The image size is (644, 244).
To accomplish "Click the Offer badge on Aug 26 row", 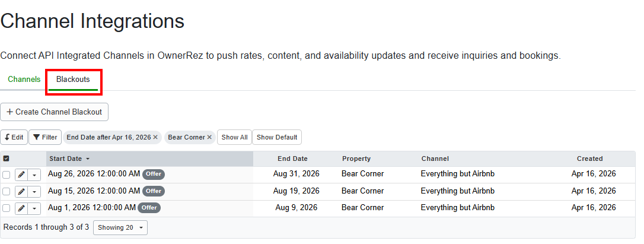I will click(x=154, y=175).
